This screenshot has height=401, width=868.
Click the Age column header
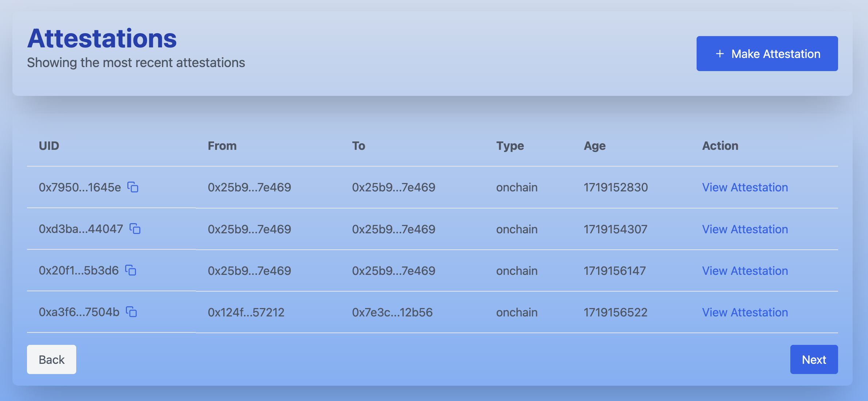click(594, 146)
